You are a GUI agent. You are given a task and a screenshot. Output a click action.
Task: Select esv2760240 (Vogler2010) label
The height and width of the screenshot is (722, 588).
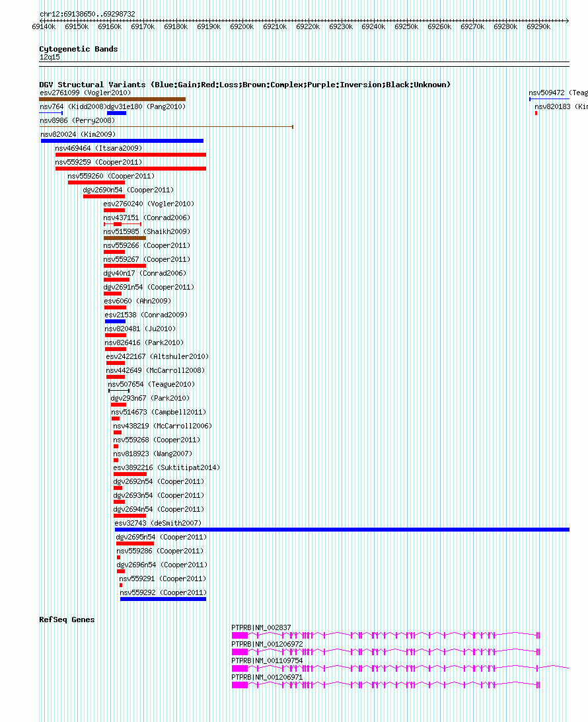(x=149, y=203)
